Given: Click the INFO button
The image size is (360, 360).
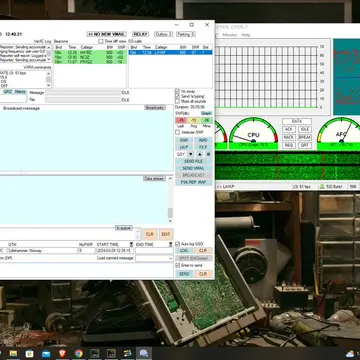Looking at the screenshot, I should pos(203,141).
